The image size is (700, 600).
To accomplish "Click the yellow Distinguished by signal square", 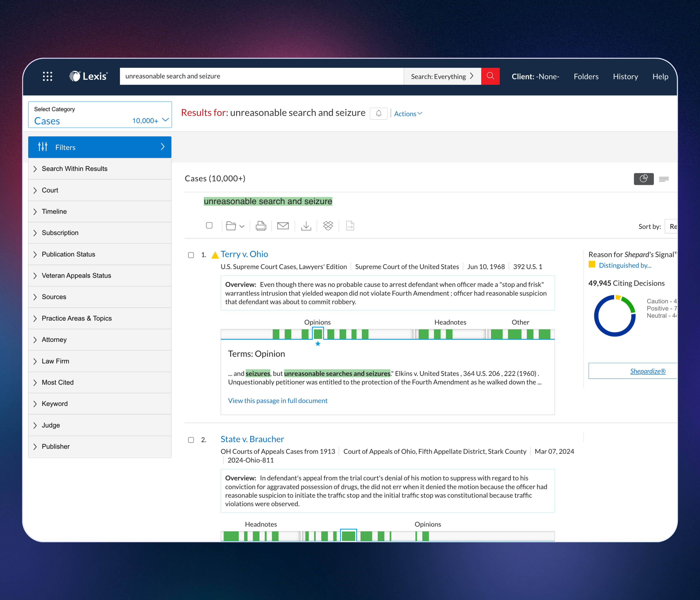I will click(x=592, y=265).
